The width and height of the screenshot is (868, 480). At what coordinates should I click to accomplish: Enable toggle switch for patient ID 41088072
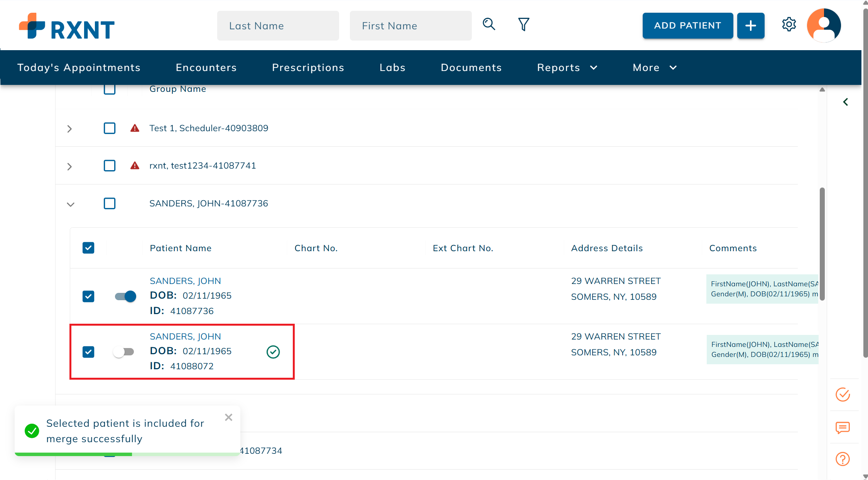click(123, 352)
